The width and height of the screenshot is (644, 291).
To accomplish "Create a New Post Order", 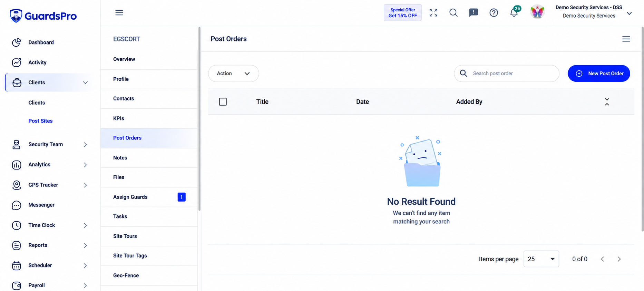I will [598, 74].
